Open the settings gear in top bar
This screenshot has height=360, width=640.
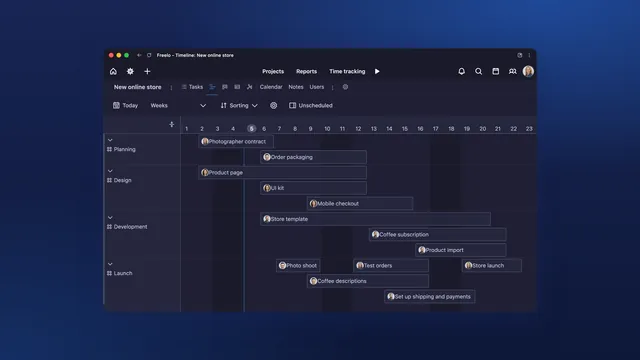[x=130, y=71]
